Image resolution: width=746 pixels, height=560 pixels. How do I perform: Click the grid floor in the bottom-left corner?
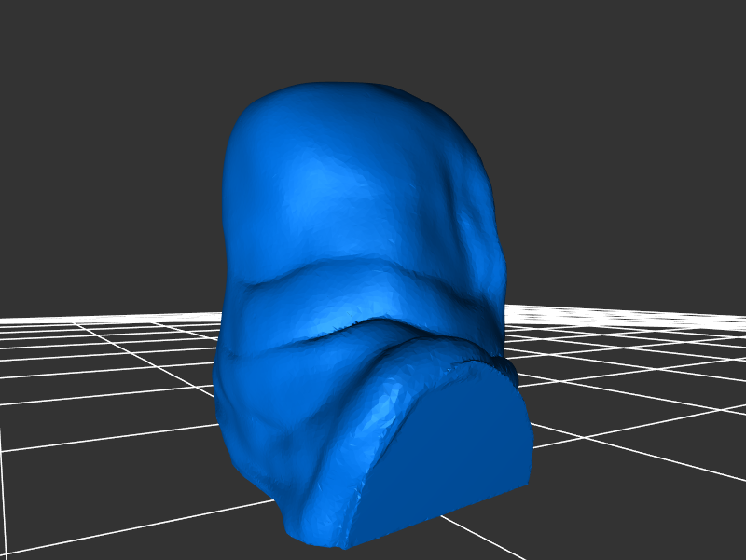pyautogui.click(x=56, y=522)
